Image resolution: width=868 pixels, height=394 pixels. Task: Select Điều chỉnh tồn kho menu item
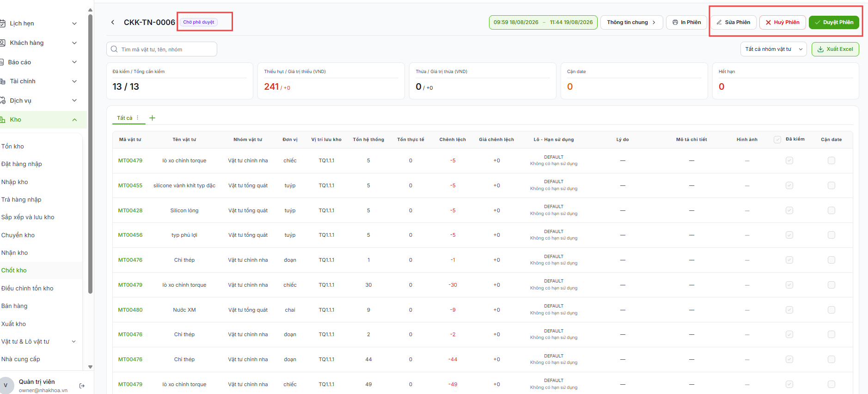(x=27, y=288)
